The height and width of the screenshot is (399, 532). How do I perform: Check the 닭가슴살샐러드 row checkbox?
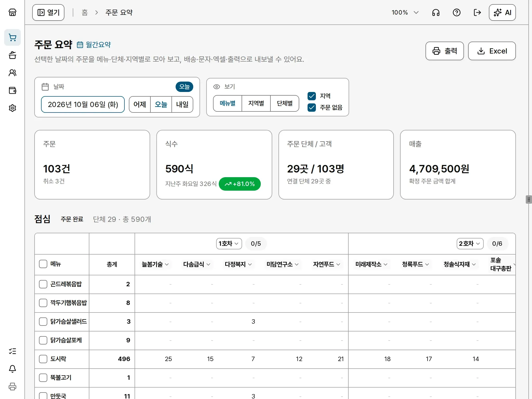[x=43, y=322]
